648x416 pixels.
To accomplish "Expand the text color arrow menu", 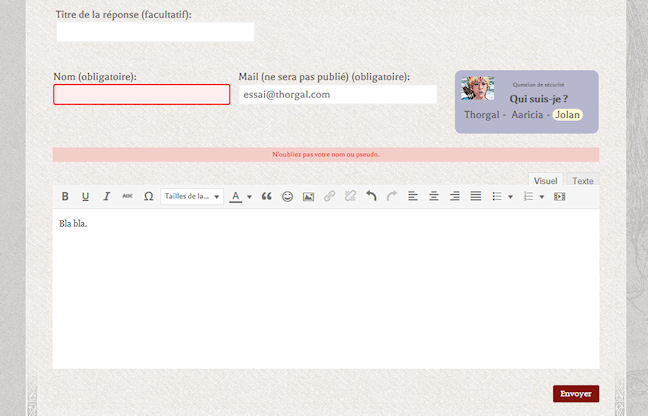I will coord(249,197).
